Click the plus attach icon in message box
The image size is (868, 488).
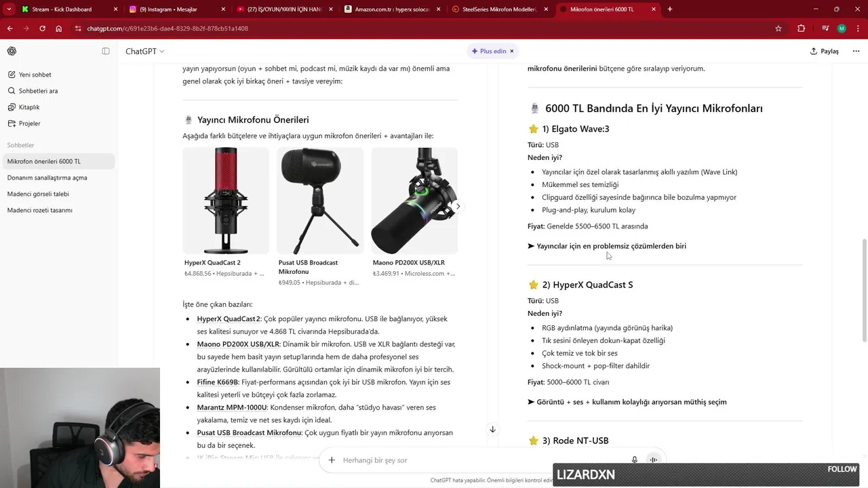(x=332, y=460)
